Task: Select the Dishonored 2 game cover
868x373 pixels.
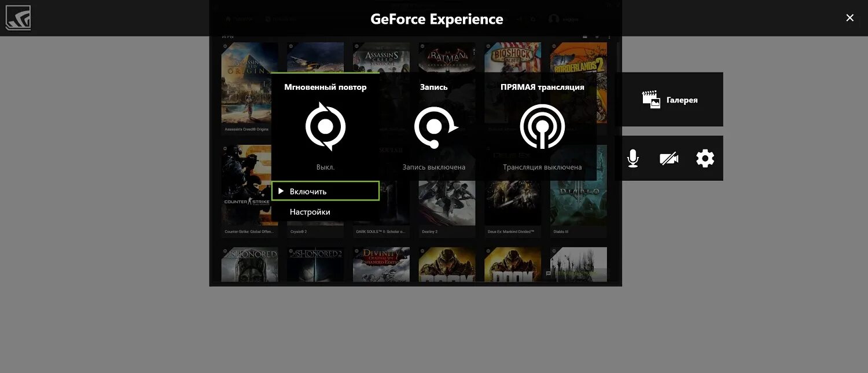Action: coord(315,265)
